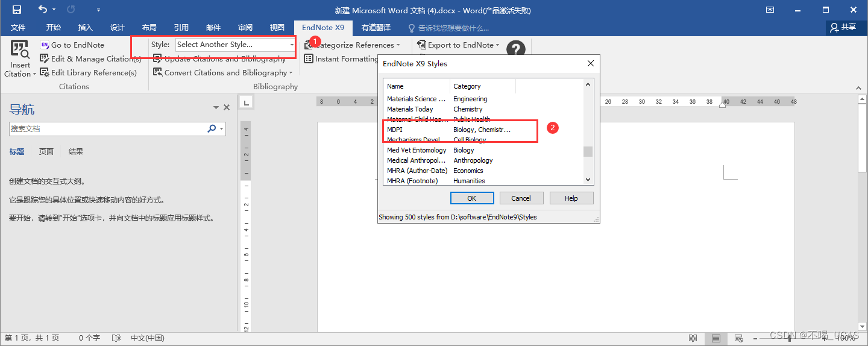Select the Materials Today style row
The image size is (868, 346).
click(x=483, y=109)
